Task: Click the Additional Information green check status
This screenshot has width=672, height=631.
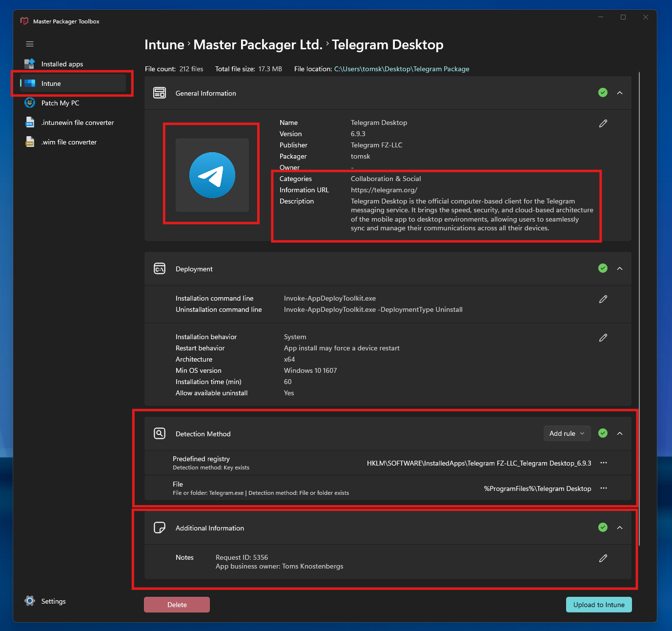Action: [603, 527]
